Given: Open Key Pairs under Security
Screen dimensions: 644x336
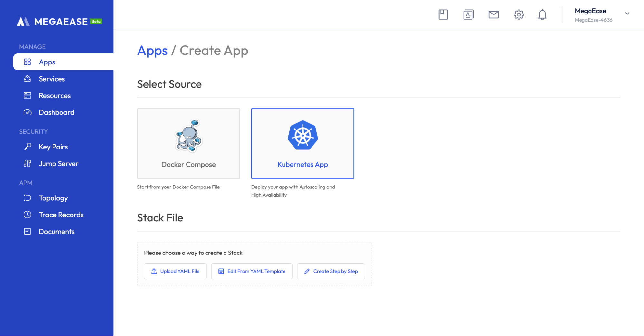Looking at the screenshot, I should click(x=63, y=147).
